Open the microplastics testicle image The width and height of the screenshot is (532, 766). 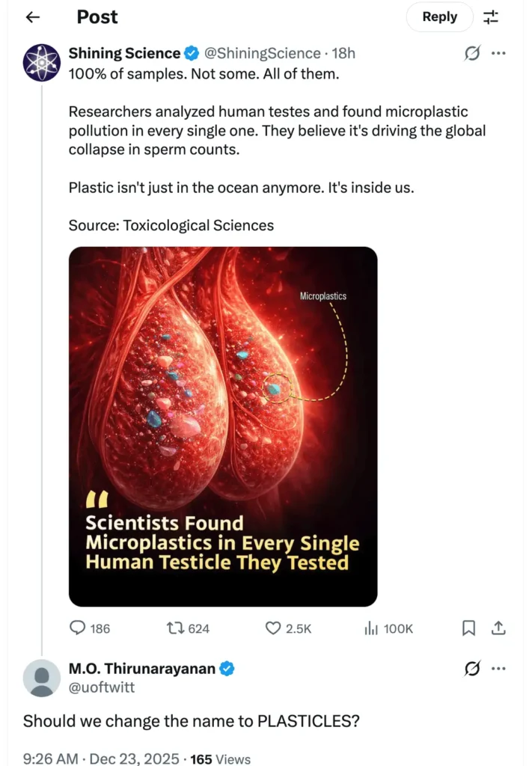(x=222, y=425)
